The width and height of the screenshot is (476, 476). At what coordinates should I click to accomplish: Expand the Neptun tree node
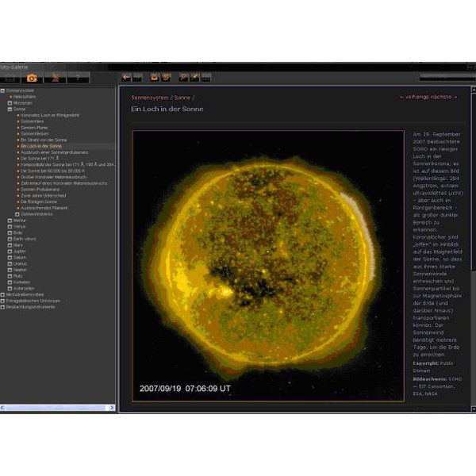click(x=10, y=270)
